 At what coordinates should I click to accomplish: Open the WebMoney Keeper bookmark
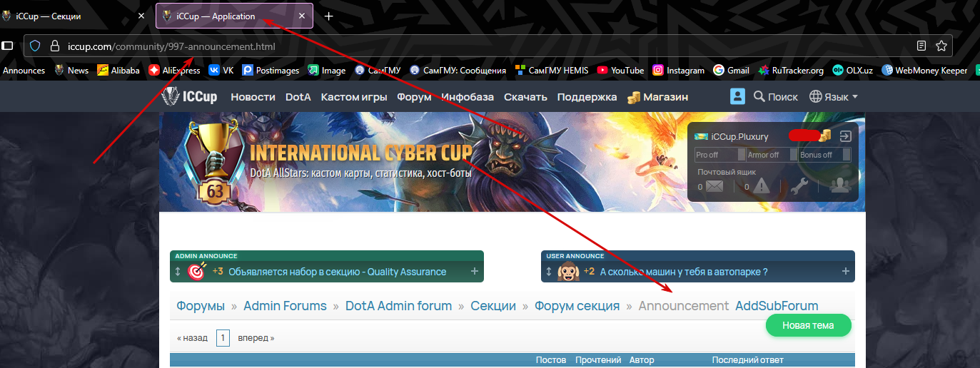[925, 71]
